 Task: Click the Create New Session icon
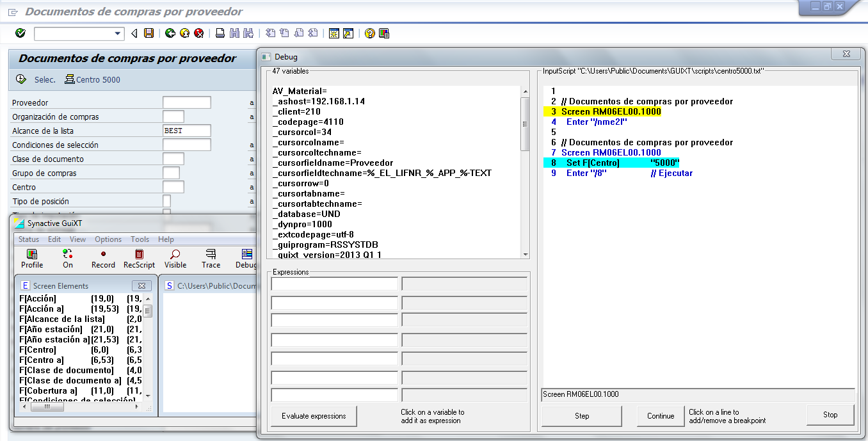[334, 33]
